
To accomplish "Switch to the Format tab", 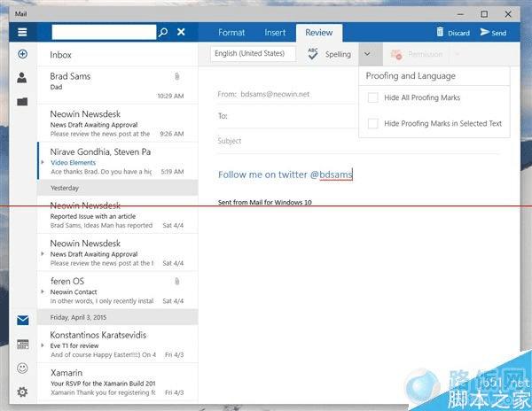I will pos(231,33).
